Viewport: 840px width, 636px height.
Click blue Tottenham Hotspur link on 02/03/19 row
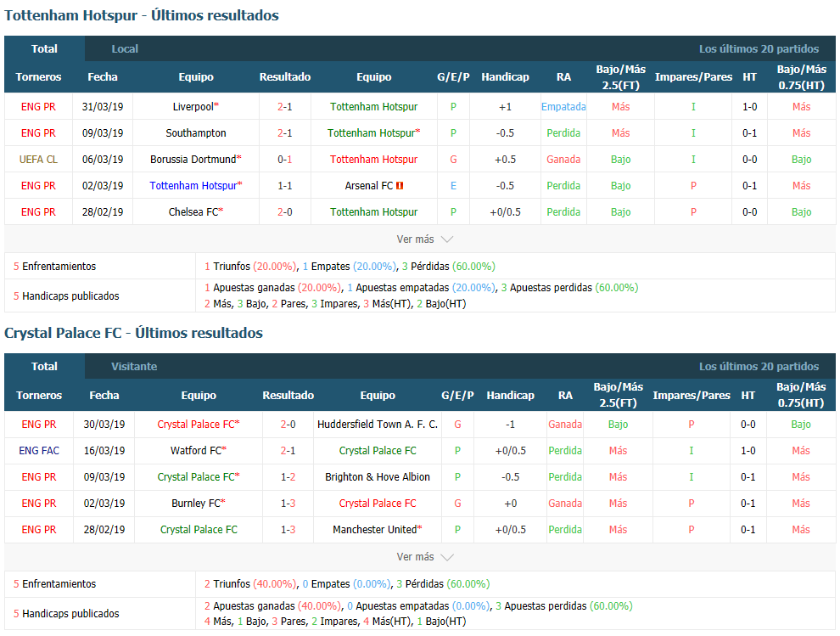(193, 186)
